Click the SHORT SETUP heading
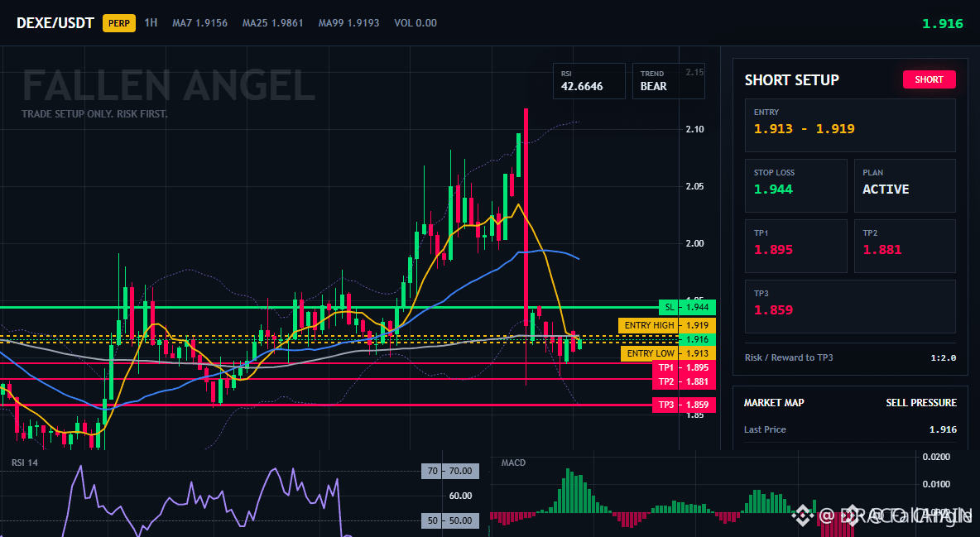The width and height of the screenshot is (980, 537). coord(791,80)
